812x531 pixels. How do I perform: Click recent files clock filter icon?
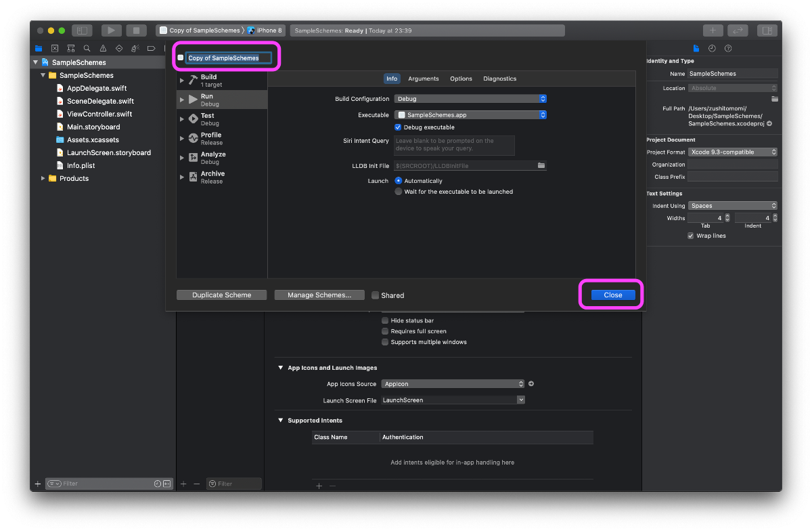click(x=158, y=484)
